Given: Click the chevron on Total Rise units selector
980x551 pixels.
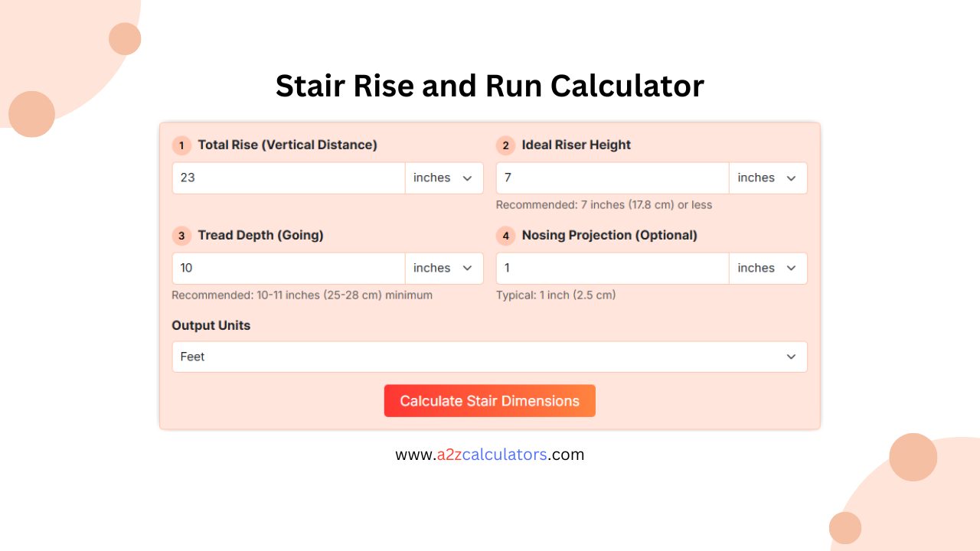Looking at the screenshot, I should (x=466, y=178).
